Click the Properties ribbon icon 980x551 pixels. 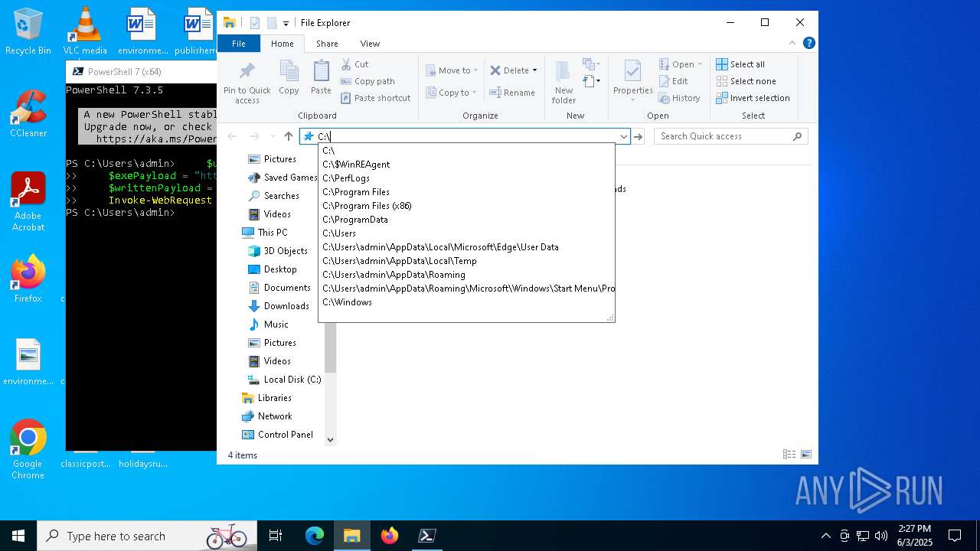pos(632,72)
